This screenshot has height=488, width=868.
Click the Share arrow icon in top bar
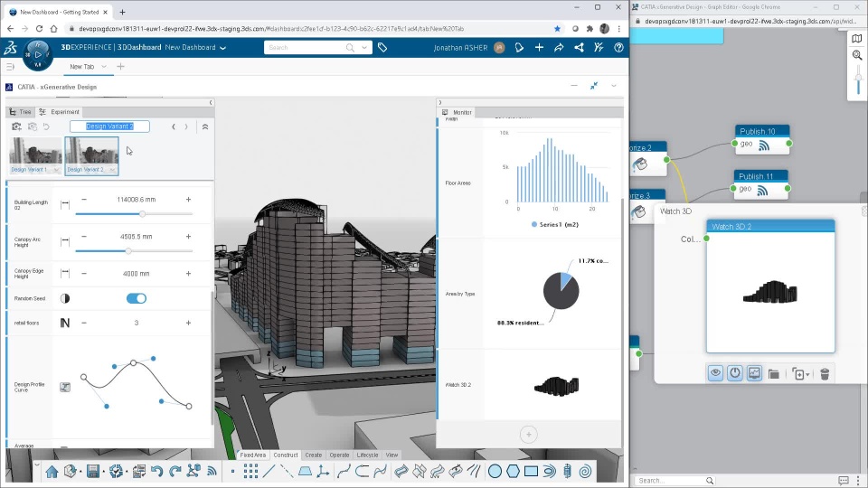[559, 48]
